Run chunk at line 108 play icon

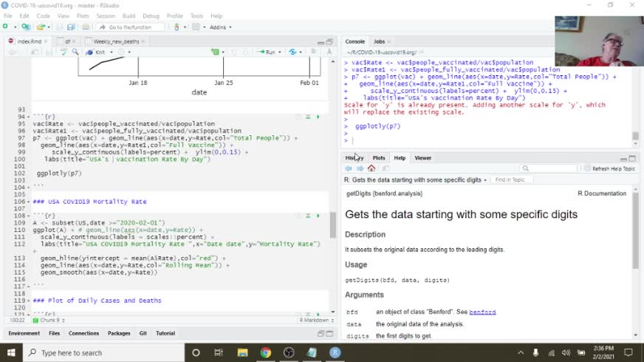click(318, 215)
